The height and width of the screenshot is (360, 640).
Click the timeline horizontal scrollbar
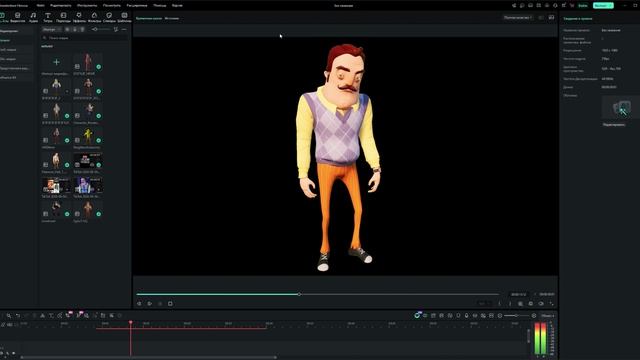point(148,357)
